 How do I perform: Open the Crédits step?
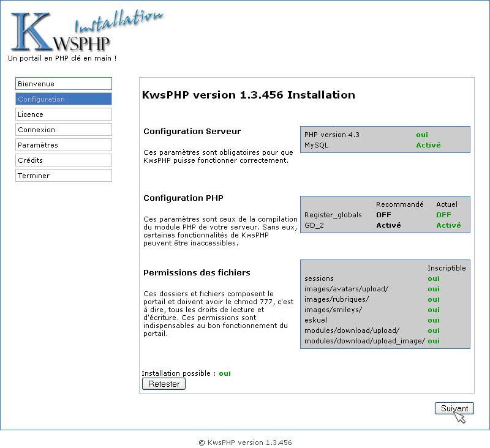(x=64, y=160)
